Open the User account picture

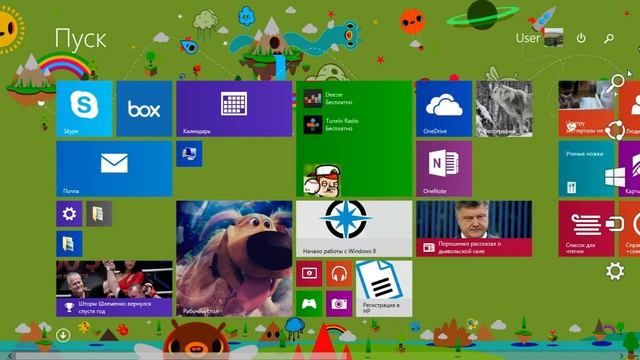553,38
